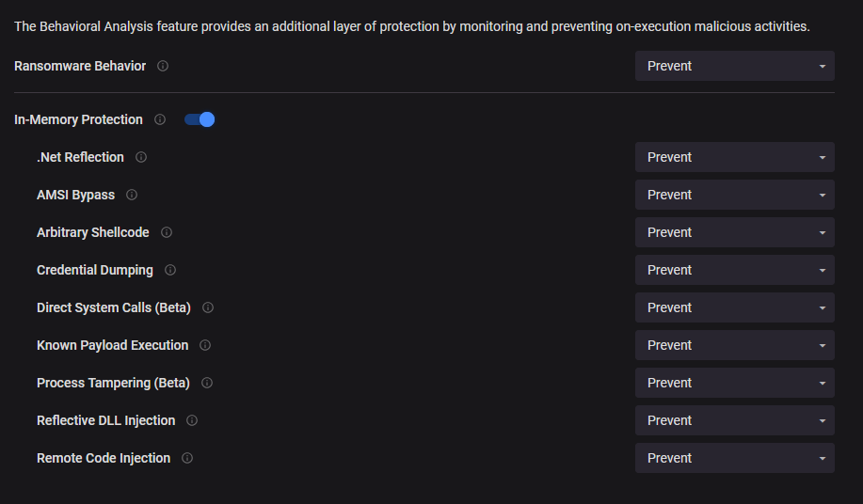Click the Remote Code Injection info icon
Screen dimensions: 863x504
click(187, 458)
